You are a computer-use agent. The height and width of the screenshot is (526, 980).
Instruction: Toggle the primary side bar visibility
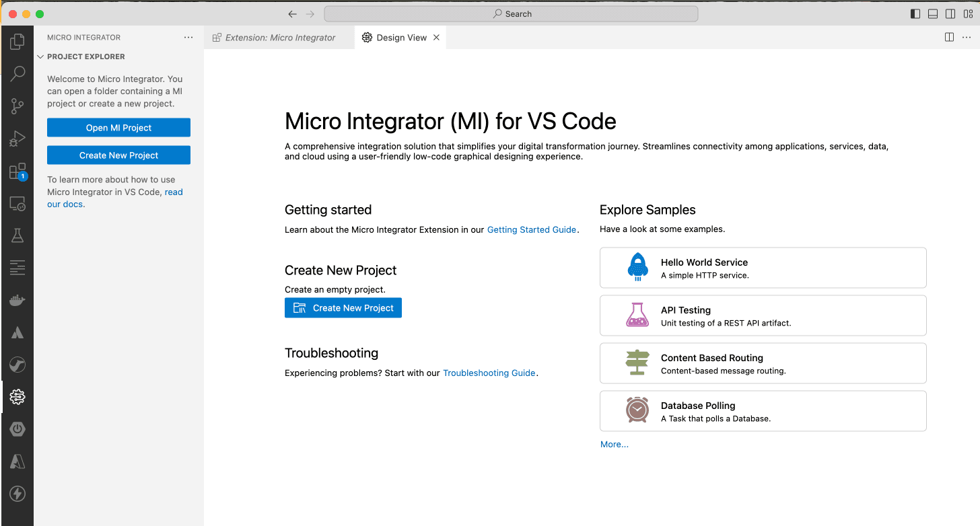[915, 13]
